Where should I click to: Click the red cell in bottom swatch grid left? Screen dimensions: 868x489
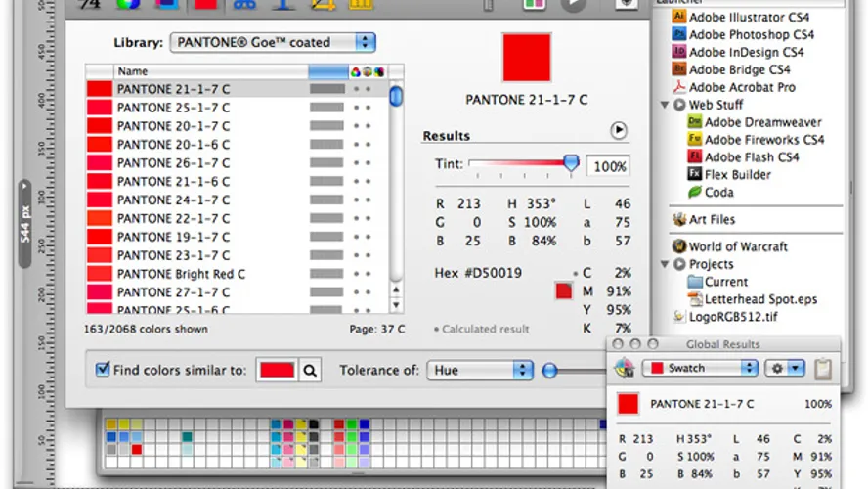tap(136, 450)
